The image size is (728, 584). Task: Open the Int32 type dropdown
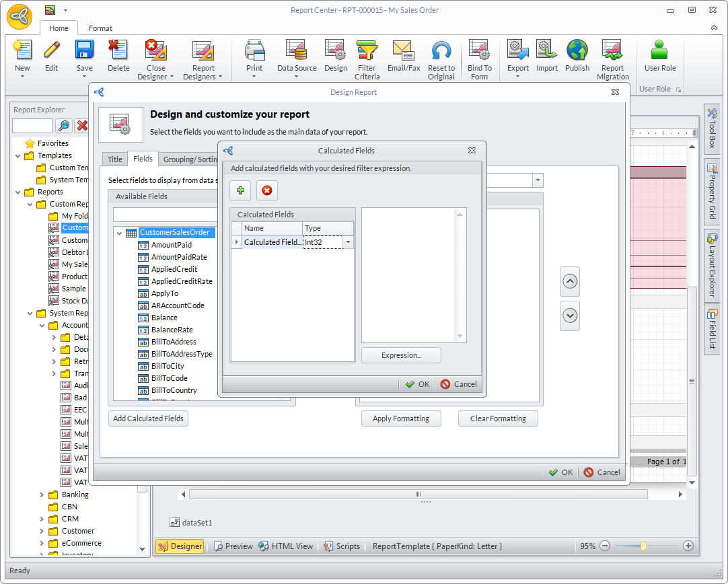(x=348, y=242)
